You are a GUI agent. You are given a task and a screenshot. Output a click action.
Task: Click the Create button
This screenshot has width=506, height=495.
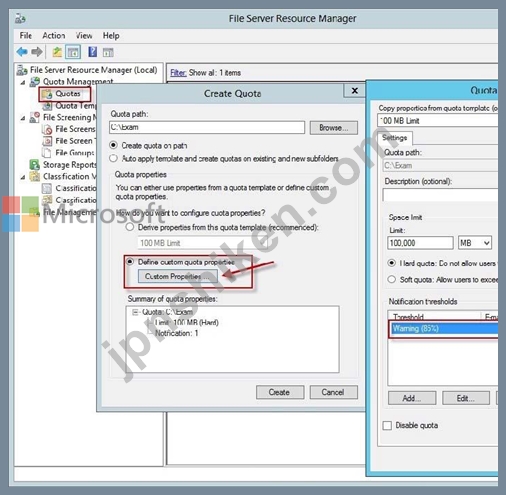pos(280,392)
